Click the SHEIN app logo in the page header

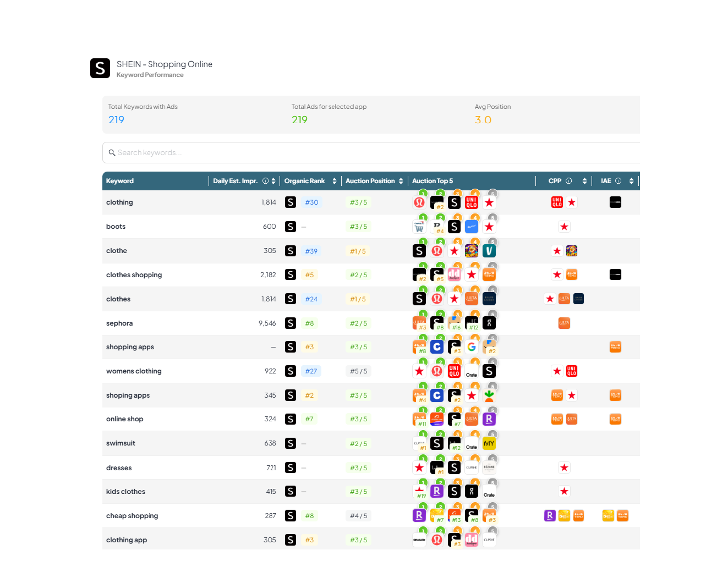100,69
